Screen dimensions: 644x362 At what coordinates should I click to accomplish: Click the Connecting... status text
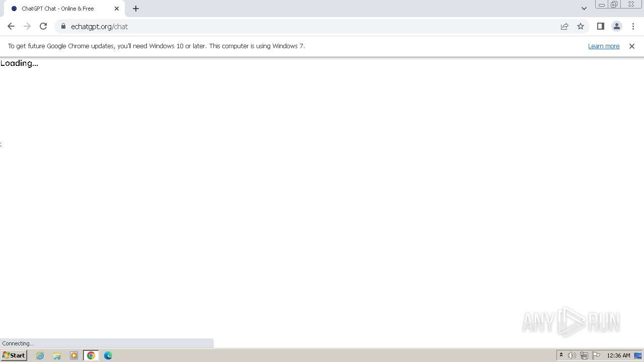(18, 343)
